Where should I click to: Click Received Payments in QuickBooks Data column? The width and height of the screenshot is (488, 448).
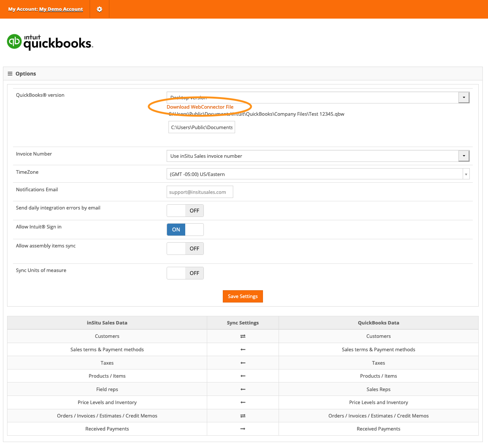point(379,429)
